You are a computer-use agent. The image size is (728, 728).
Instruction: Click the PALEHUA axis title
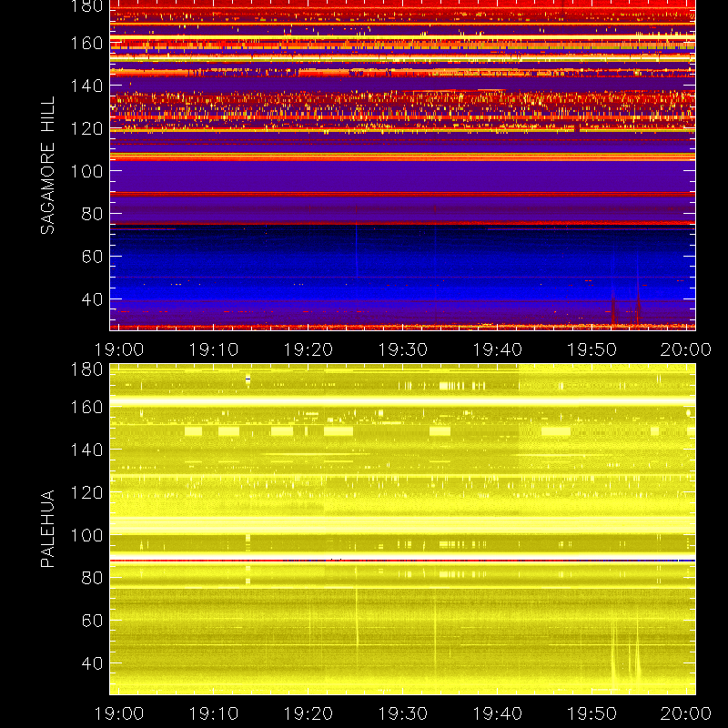coord(47,529)
